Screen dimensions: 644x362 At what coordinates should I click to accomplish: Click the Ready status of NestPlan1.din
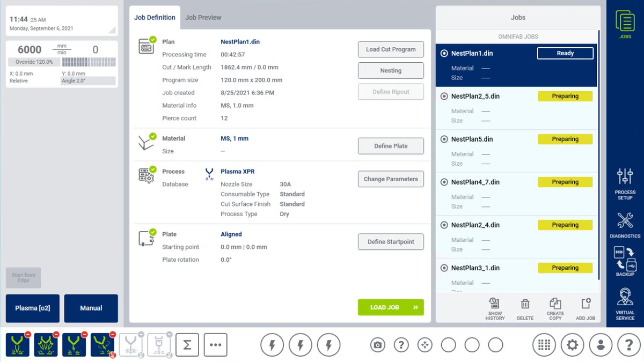pyautogui.click(x=565, y=53)
